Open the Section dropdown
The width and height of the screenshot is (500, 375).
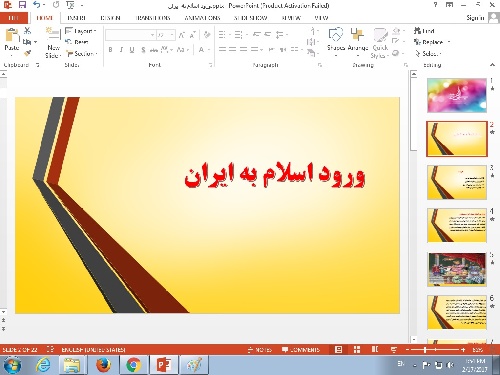point(82,53)
